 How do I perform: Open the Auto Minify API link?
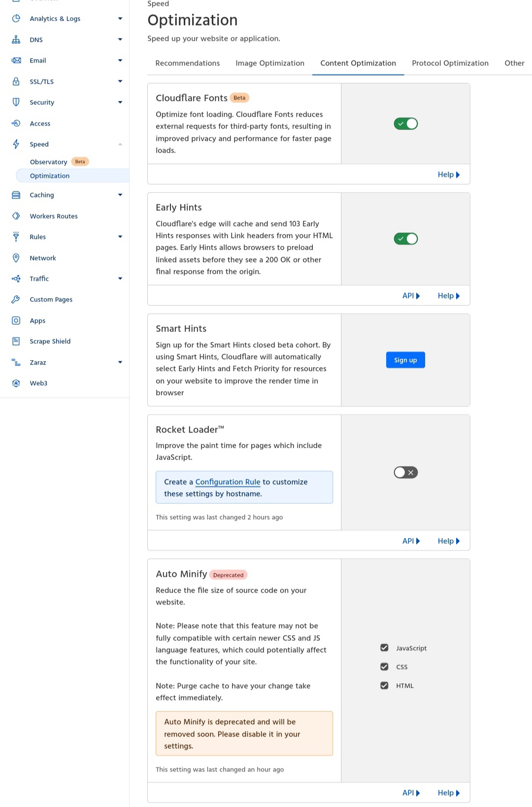click(411, 793)
